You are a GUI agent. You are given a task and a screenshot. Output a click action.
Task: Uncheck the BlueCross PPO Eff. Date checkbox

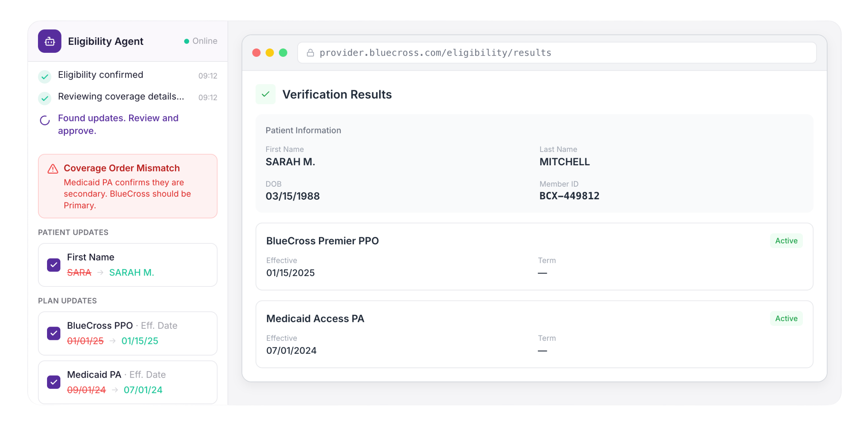pos(54,333)
